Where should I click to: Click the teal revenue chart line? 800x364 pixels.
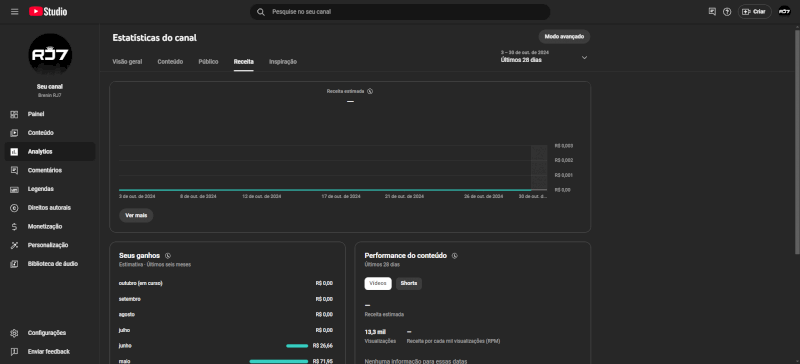pos(325,190)
